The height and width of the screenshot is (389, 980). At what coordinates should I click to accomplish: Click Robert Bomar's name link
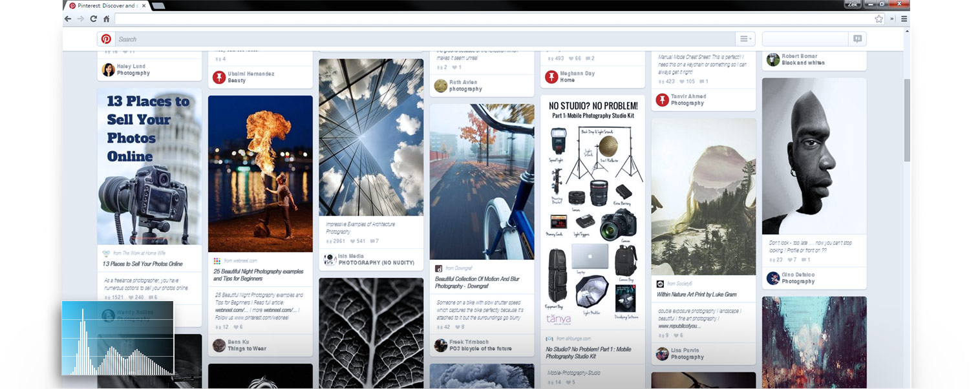[x=800, y=56]
